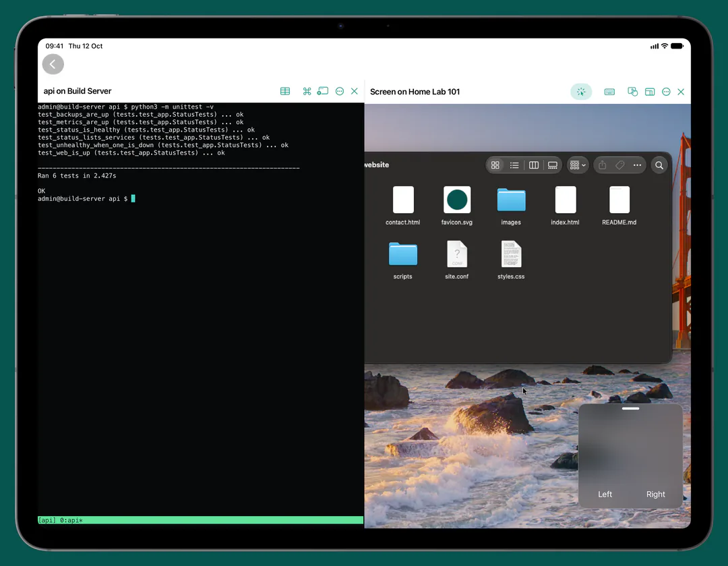The width and height of the screenshot is (728, 566).
Task: Click the 'test_unhealthy_when_one_is_down' output line
Action: [163, 145]
